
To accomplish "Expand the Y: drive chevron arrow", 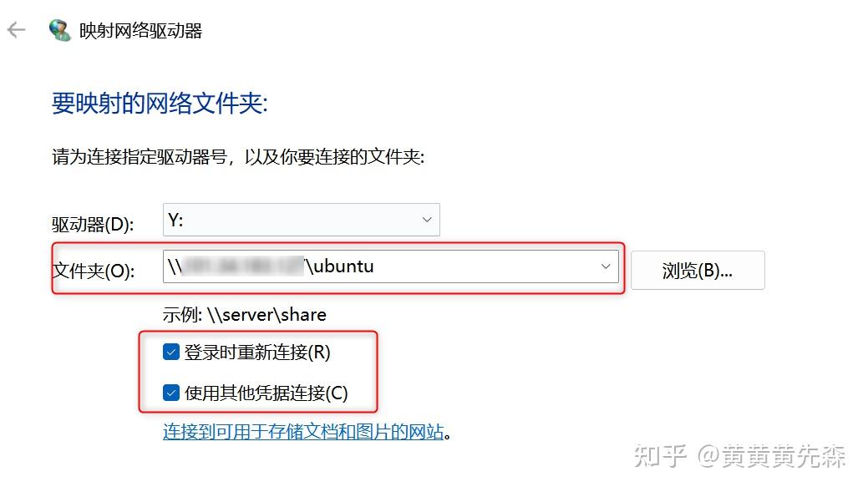I will (427, 220).
